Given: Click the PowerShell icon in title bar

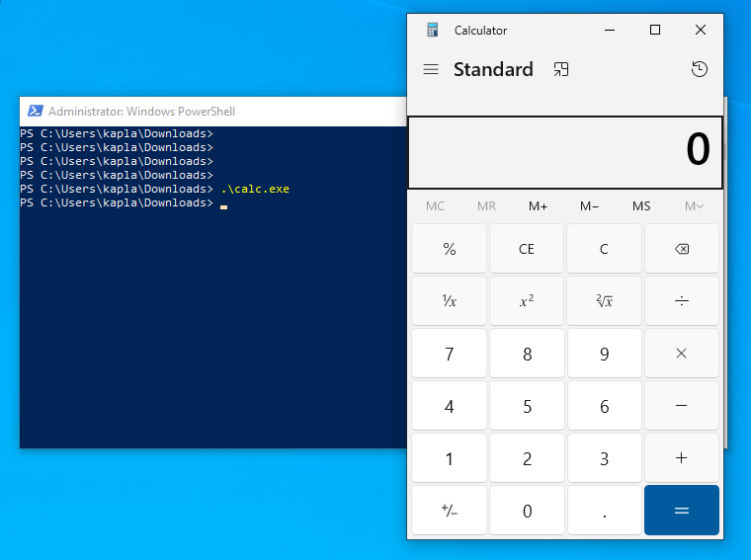Looking at the screenshot, I should tap(35, 111).
